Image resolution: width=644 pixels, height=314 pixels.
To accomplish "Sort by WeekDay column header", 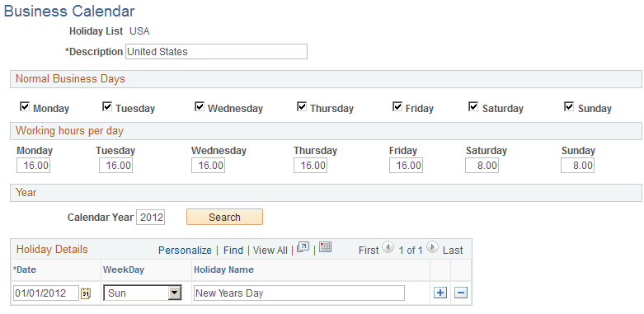I will (x=124, y=269).
